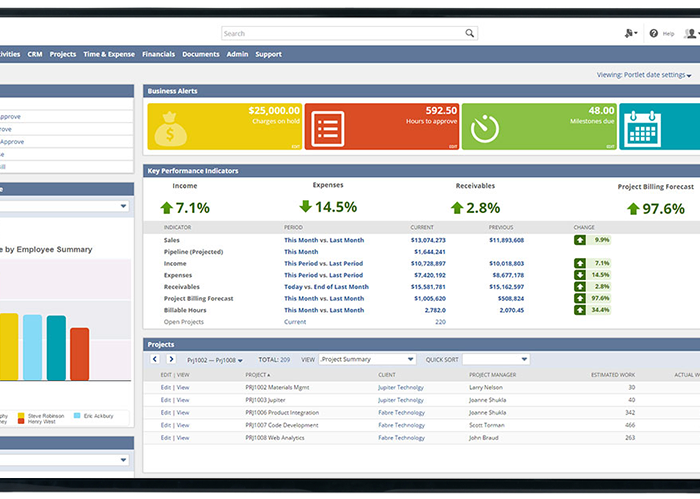
Task: Click This Month vs. Last Month for Sales
Action: point(324,240)
